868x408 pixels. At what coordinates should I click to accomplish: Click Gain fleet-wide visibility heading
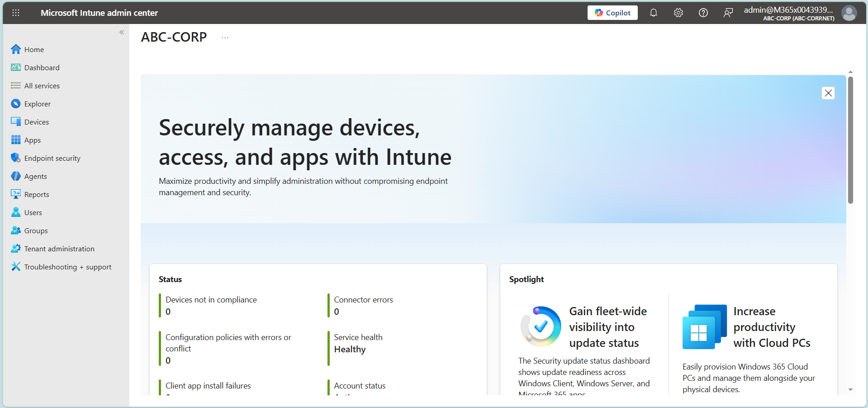(608, 327)
